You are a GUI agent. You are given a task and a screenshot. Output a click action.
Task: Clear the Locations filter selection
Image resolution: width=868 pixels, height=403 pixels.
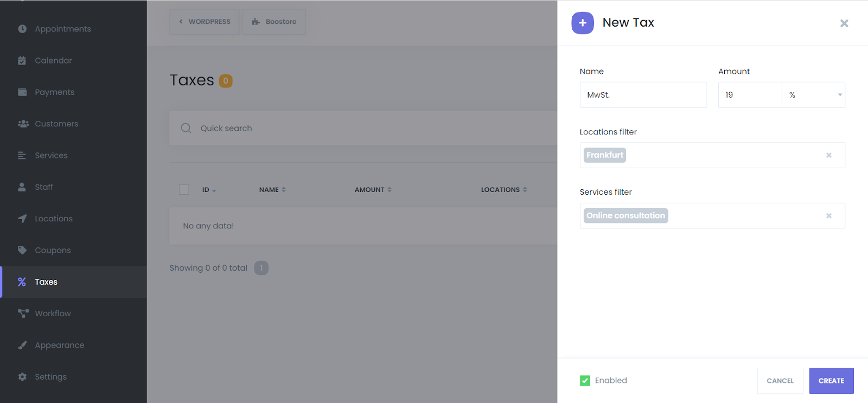828,156
